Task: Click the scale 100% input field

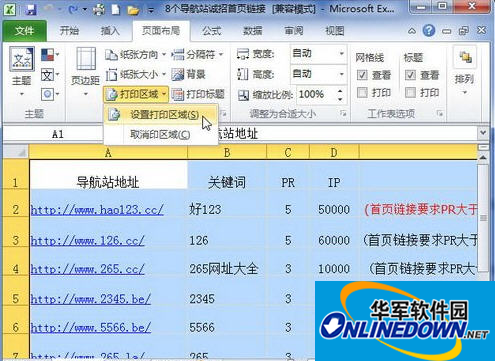Action: pos(316,94)
